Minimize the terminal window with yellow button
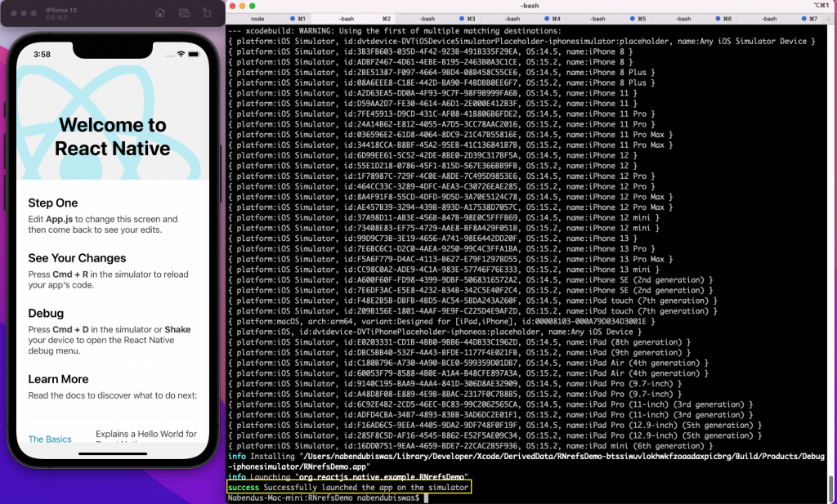The height and width of the screenshot is (504, 837). click(x=242, y=6)
